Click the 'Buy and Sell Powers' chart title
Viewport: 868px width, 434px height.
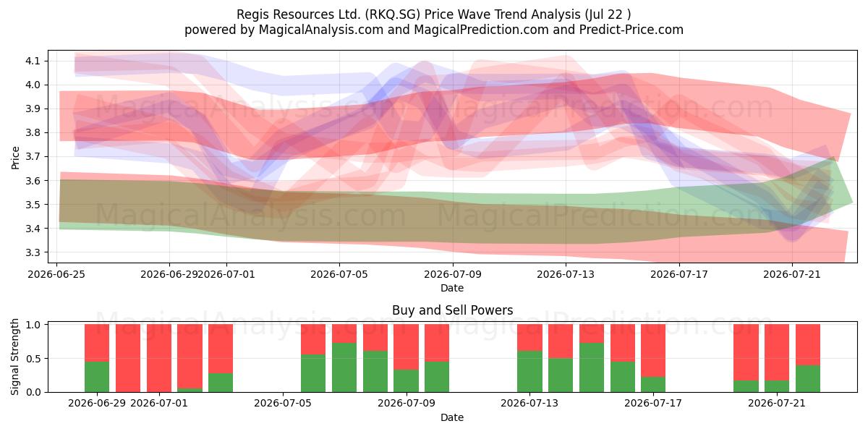tap(452, 310)
